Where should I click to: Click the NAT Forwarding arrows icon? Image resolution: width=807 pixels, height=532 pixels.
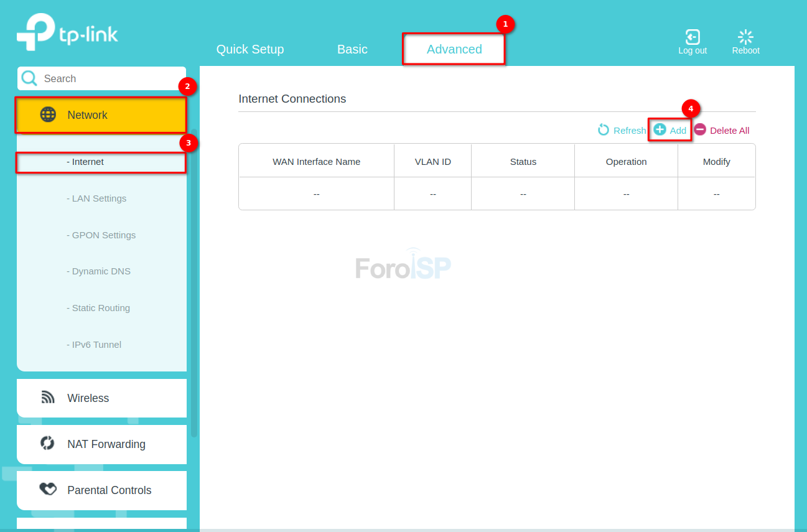(48, 444)
